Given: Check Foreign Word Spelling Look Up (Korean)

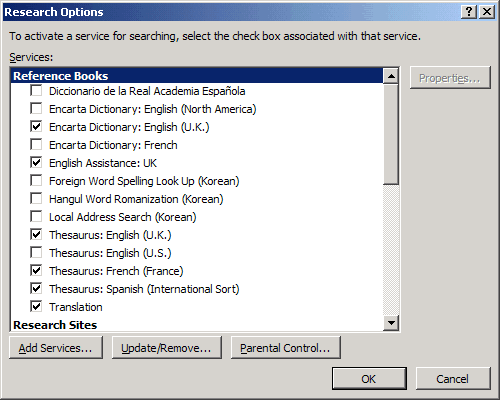Looking at the screenshot, I should coord(36,181).
